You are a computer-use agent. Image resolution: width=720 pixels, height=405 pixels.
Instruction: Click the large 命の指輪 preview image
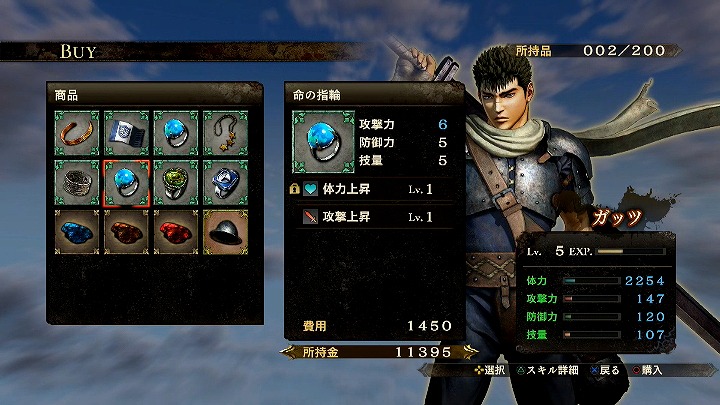click(324, 142)
